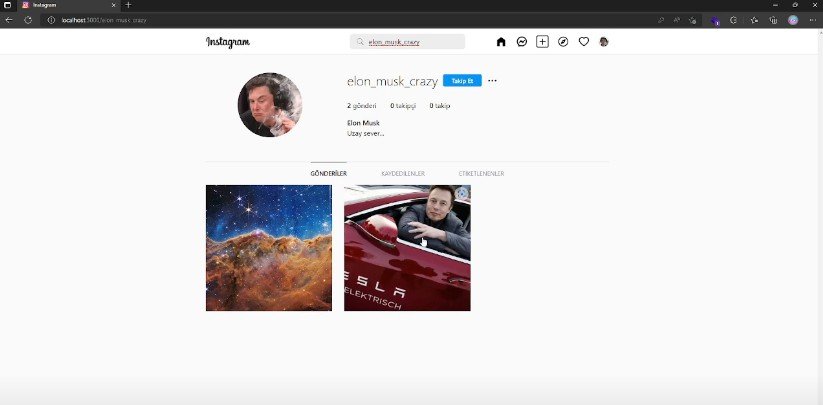823x405 pixels.
Task: Click the password key icon in address bar
Action: [661, 20]
